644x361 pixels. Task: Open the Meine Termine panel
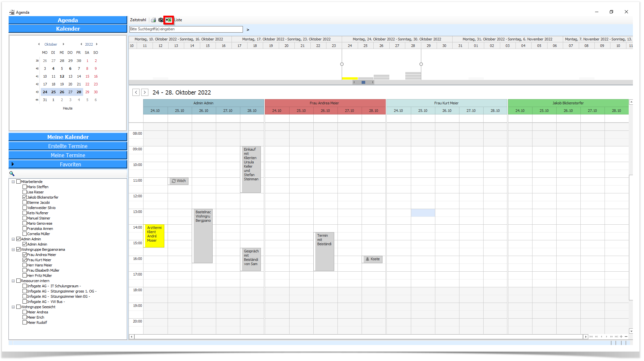pos(68,155)
